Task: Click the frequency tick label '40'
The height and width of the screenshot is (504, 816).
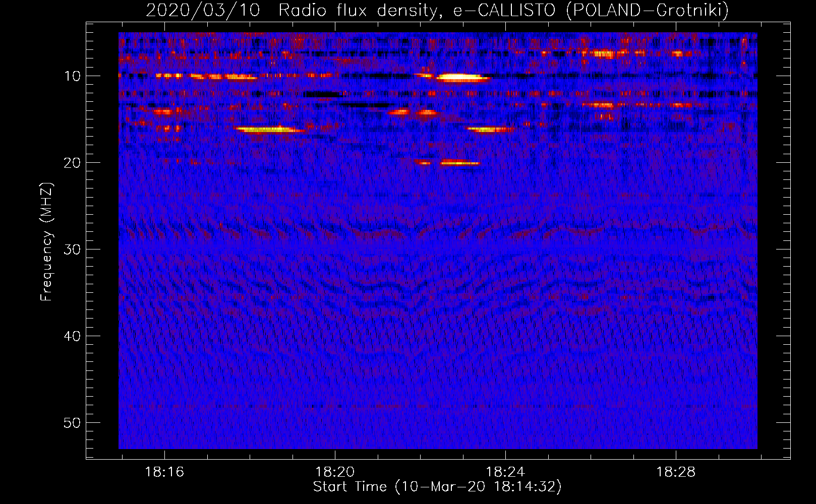Action: coord(72,336)
